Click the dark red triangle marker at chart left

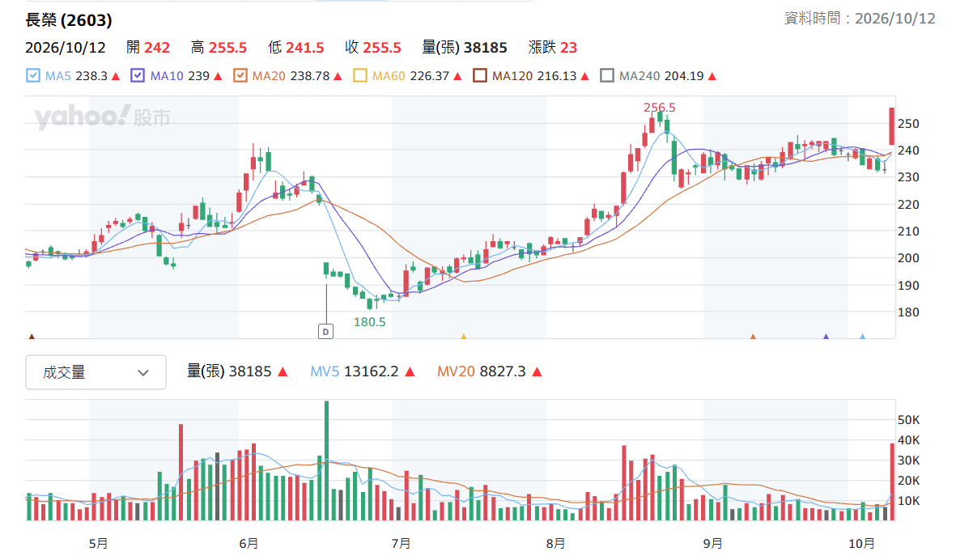click(x=32, y=336)
